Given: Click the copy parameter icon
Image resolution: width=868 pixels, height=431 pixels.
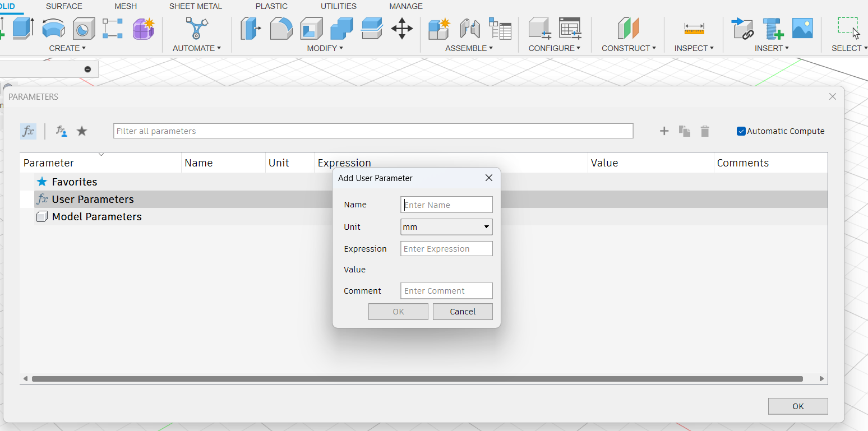Looking at the screenshot, I should click(685, 131).
